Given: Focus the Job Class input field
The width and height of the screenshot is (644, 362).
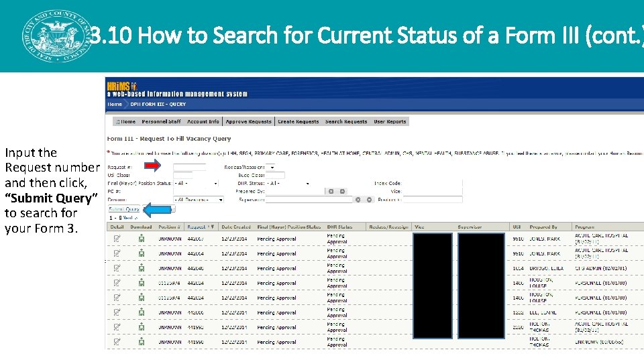Looking at the screenshot, I should click(182, 175).
